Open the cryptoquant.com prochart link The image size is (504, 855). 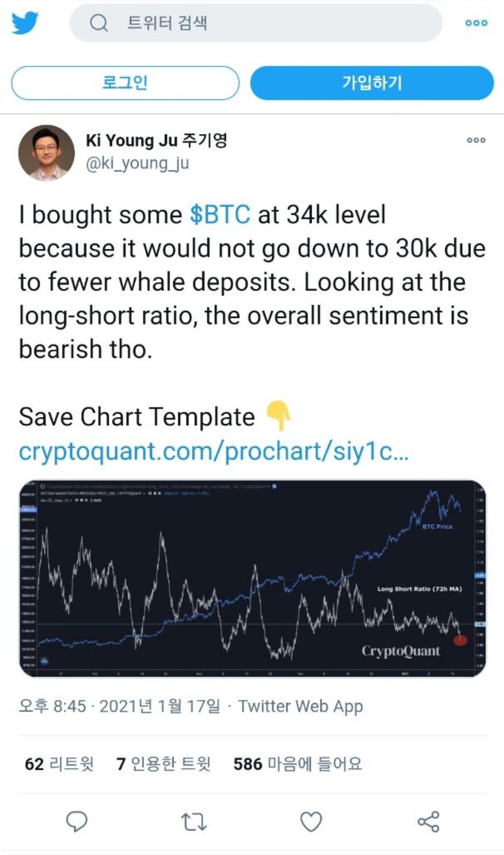214,451
